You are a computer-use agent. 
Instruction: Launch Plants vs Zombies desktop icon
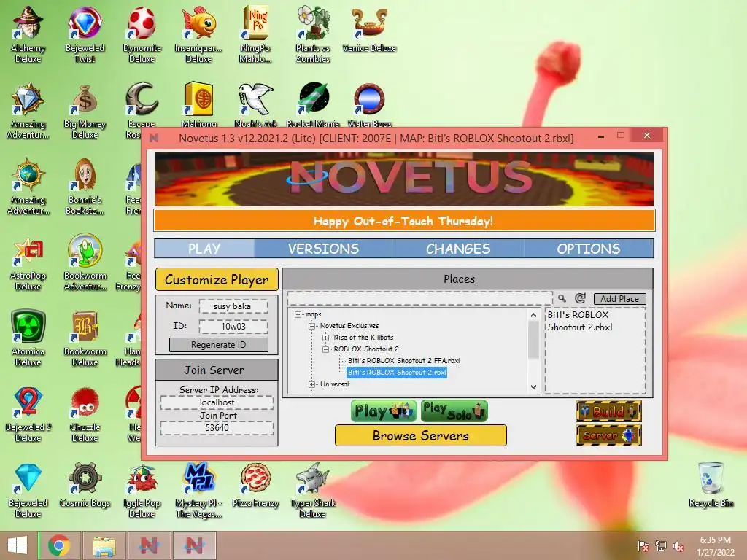[x=313, y=34]
